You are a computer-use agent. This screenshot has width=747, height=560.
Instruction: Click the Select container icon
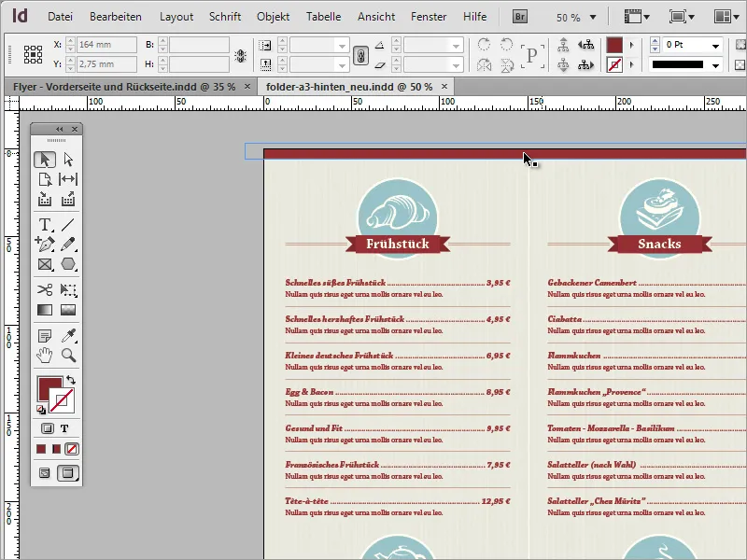[563, 45]
